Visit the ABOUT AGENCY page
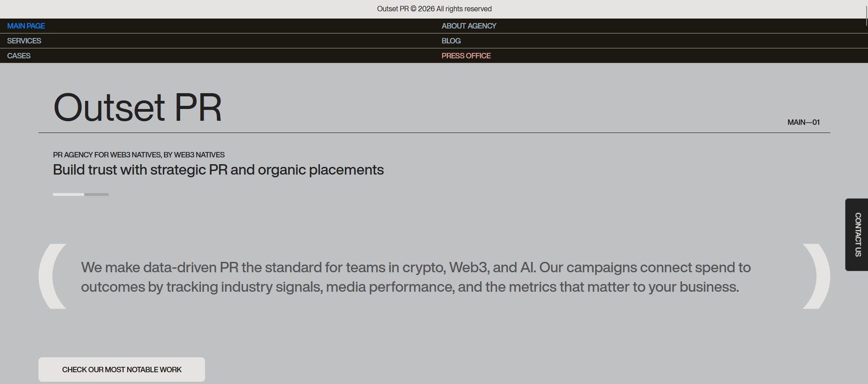The height and width of the screenshot is (384, 868). click(468, 26)
